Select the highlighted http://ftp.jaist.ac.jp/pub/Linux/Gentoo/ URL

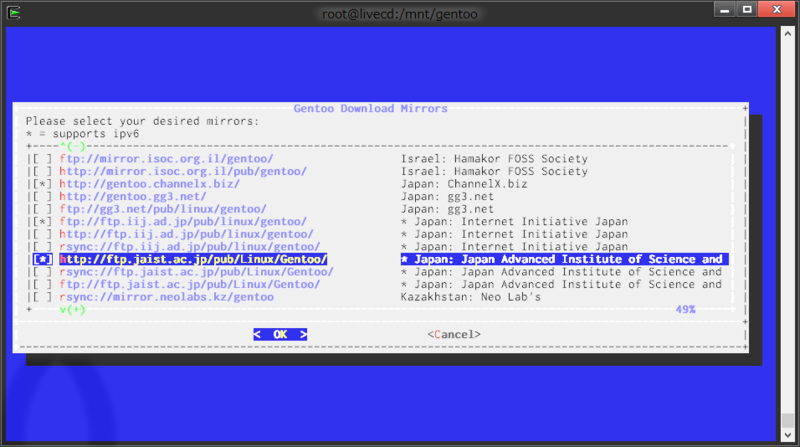pyautogui.click(x=193, y=259)
